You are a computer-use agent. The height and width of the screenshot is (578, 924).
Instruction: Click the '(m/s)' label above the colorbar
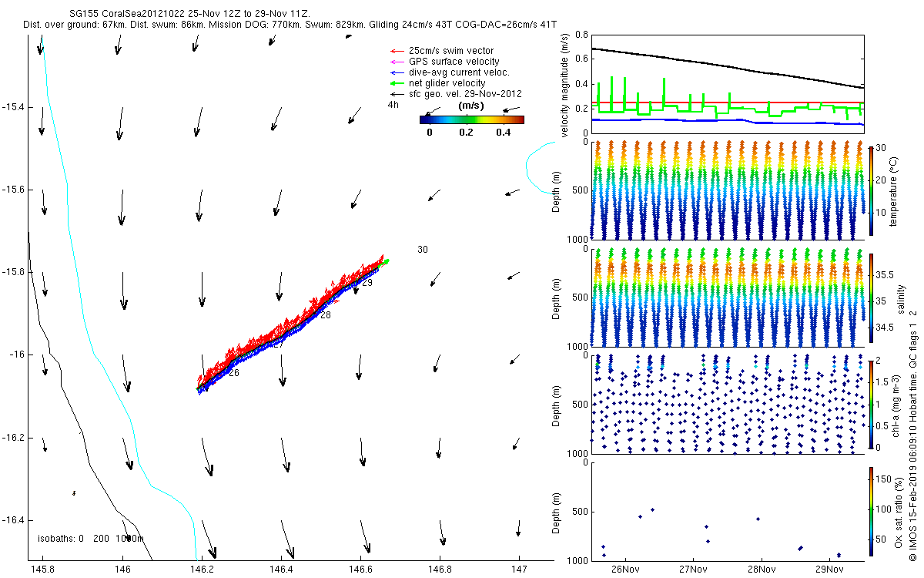[x=471, y=105]
